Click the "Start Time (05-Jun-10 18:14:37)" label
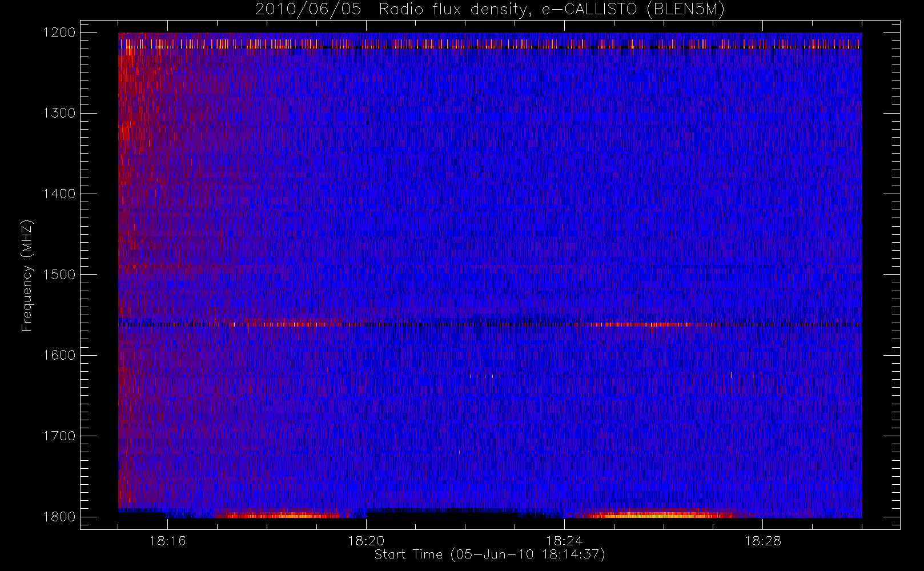Screen dimensions: 924x571 [x=489, y=554]
